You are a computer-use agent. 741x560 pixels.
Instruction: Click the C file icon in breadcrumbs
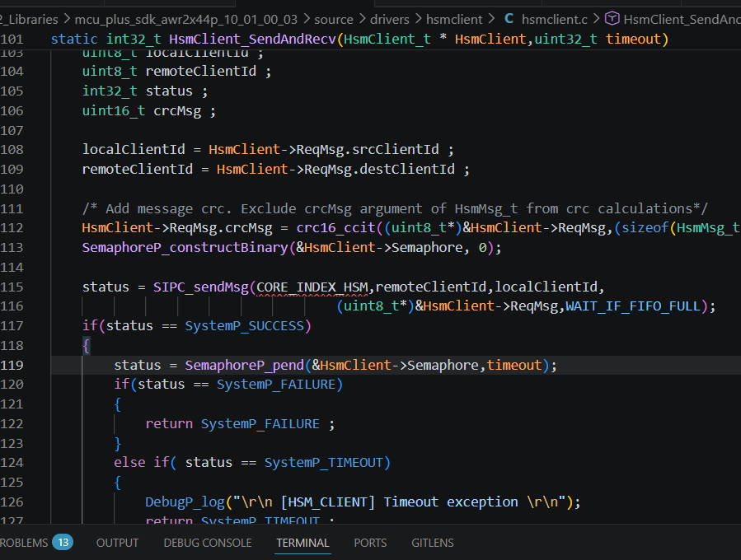(509, 19)
